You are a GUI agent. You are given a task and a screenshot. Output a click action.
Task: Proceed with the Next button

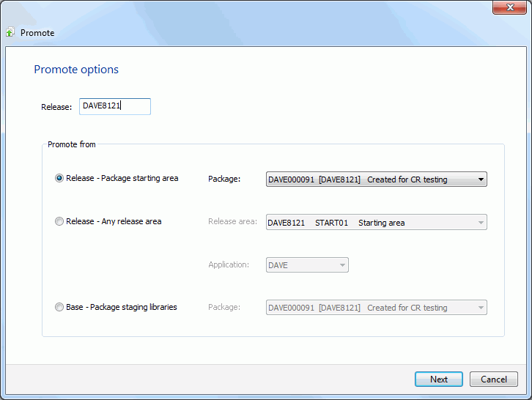(x=439, y=379)
